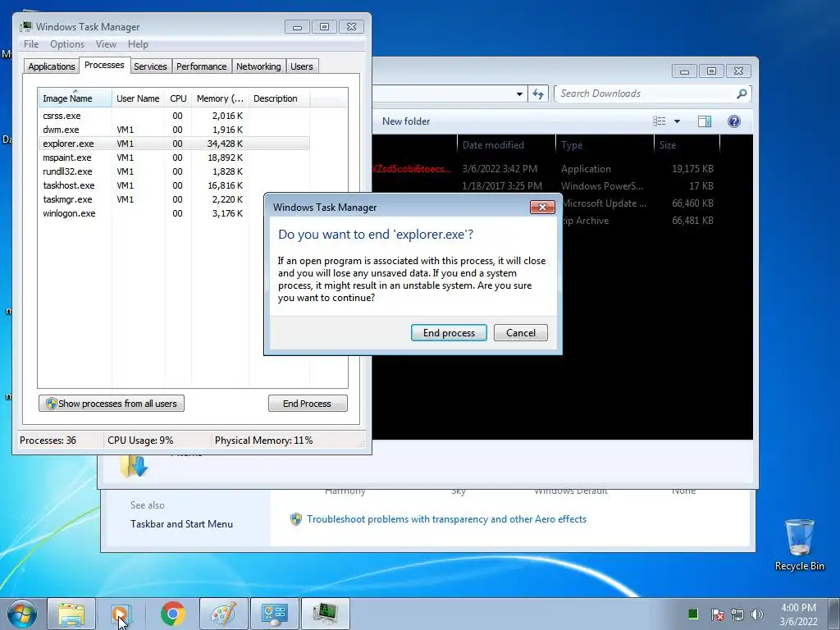Confirm with the End process button
The image size is (840, 630).
(x=449, y=333)
